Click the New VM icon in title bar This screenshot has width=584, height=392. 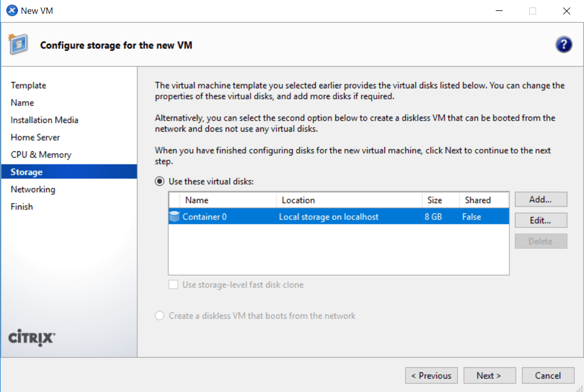click(10, 10)
